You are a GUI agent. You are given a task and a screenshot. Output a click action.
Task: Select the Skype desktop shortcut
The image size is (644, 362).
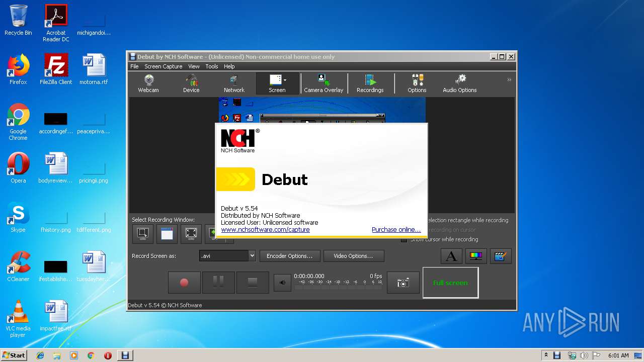(18, 217)
